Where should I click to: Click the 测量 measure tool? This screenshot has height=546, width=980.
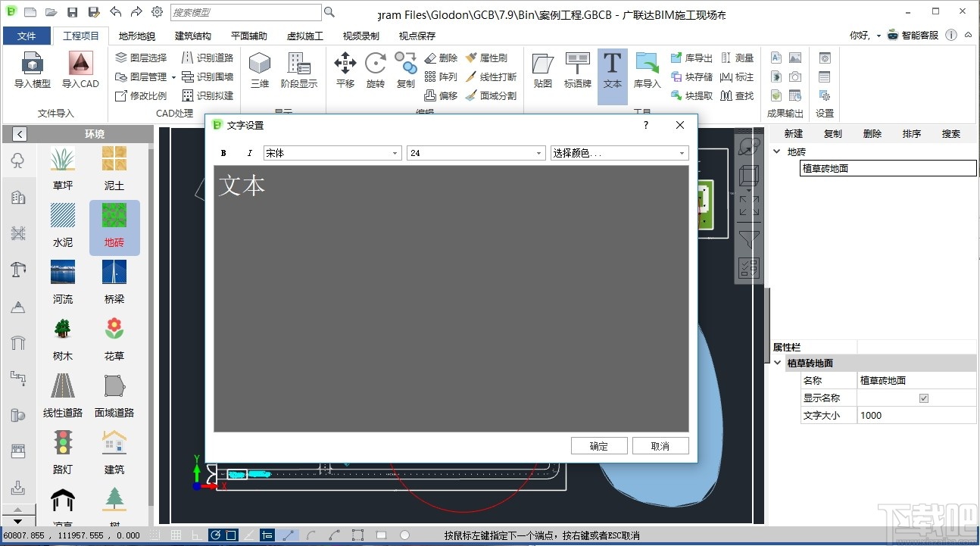(x=738, y=58)
